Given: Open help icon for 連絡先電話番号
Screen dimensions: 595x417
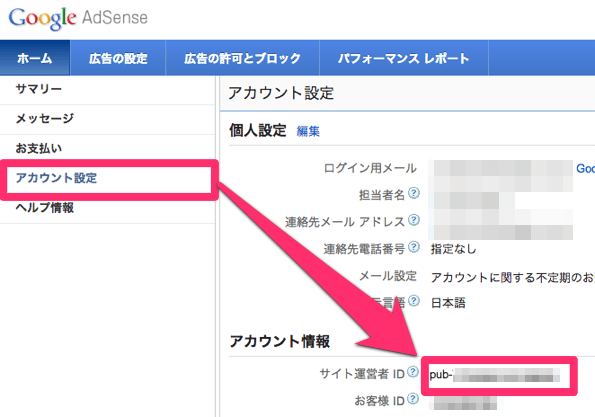Looking at the screenshot, I should pos(414,247).
